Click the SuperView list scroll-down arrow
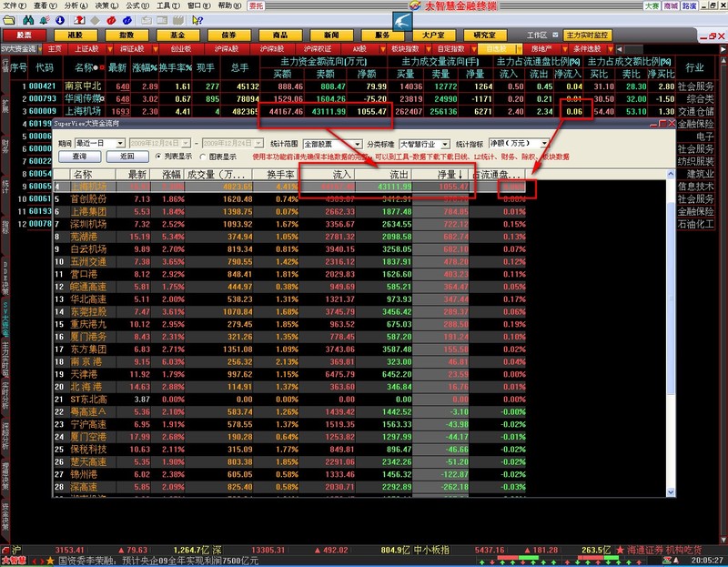 (671, 491)
